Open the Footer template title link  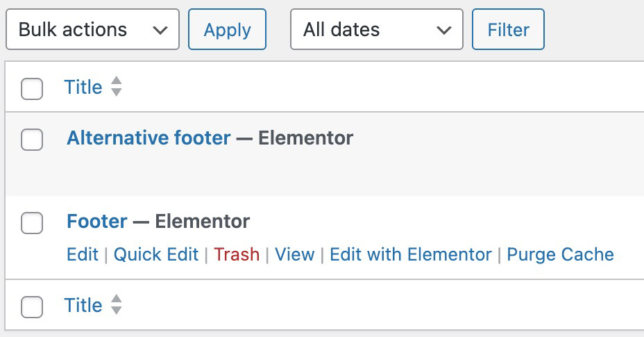[x=97, y=222]
